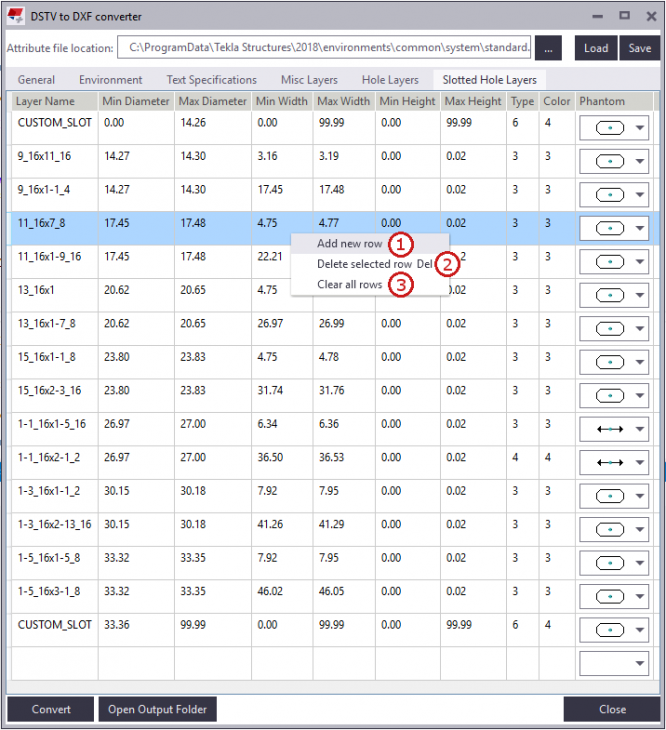Open Phantom dropdown for 1-1_16x2-1_2 row

click(614, 462)
